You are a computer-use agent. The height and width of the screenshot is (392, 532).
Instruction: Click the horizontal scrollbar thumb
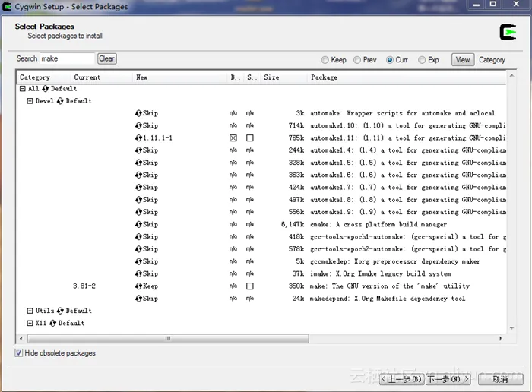(x=168, y=338)
